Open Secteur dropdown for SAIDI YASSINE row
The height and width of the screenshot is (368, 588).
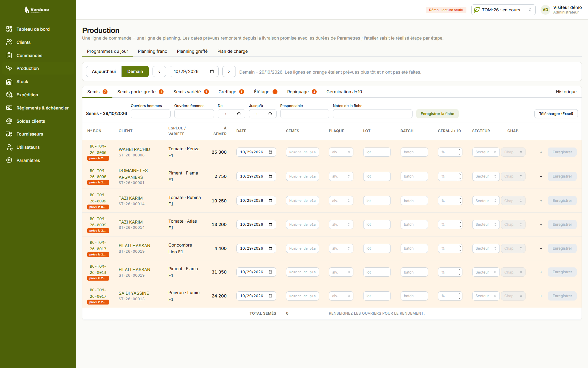[486, 296]
